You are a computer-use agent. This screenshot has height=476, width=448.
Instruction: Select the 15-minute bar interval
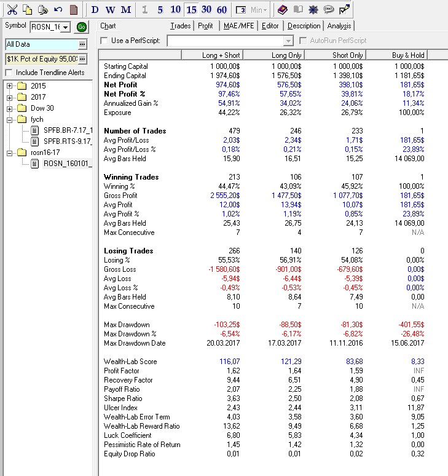(191, 10)
